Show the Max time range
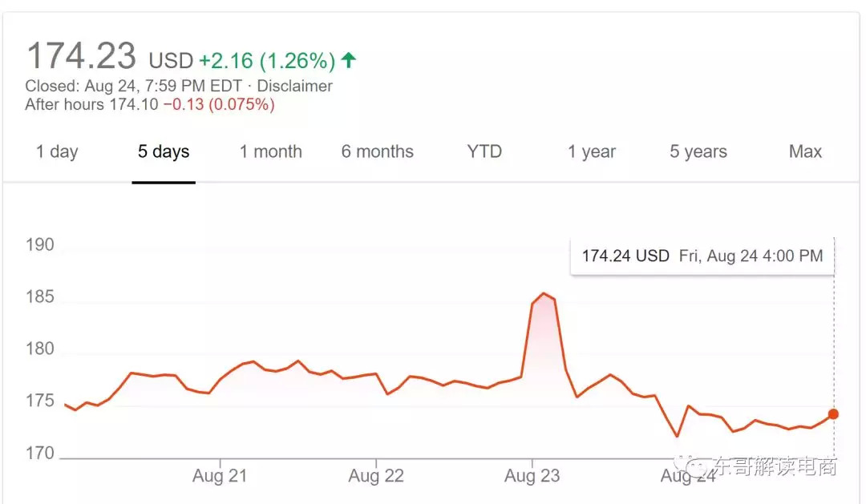This screenshot has width=866, height=504. (x=805, y=151)
